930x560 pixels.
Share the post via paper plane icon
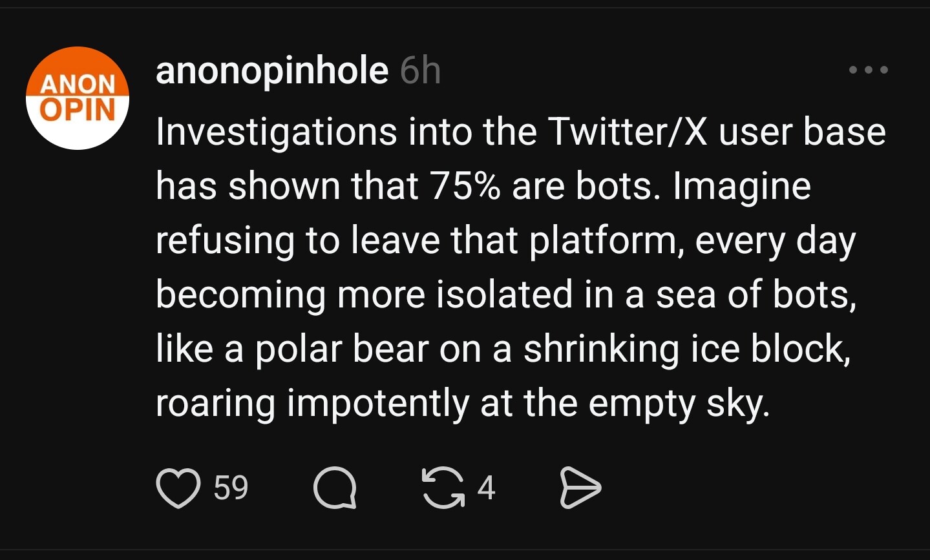tap(580, 488)
